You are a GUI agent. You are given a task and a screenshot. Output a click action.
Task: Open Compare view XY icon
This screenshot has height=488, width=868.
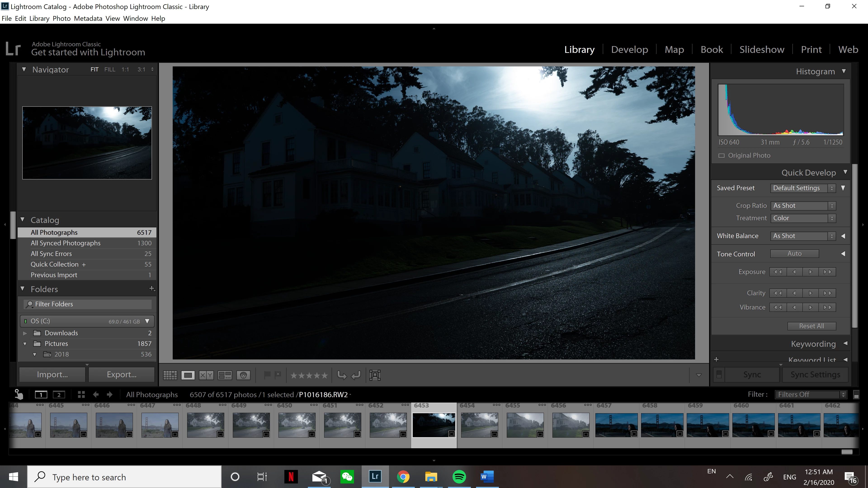pos(206,375)
